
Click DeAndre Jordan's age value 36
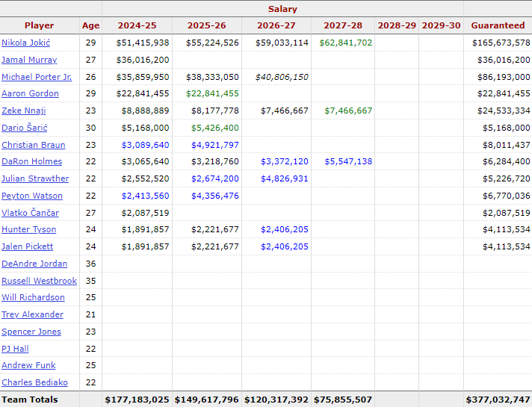(91, 264)
